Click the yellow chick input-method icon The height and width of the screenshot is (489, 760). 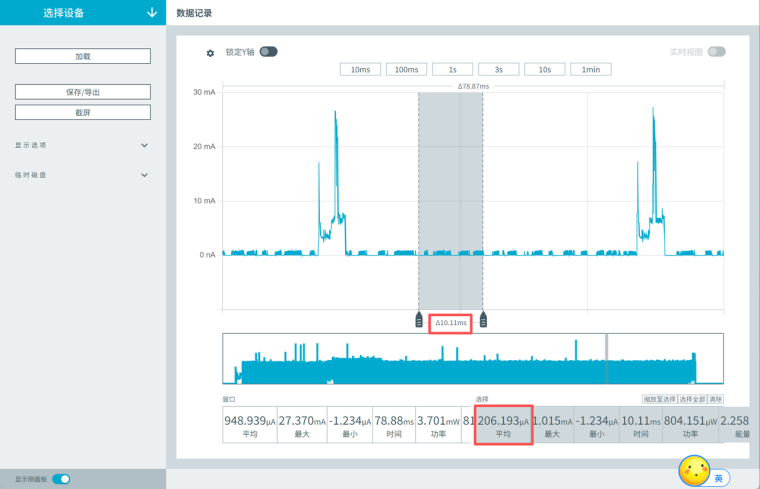694,471
